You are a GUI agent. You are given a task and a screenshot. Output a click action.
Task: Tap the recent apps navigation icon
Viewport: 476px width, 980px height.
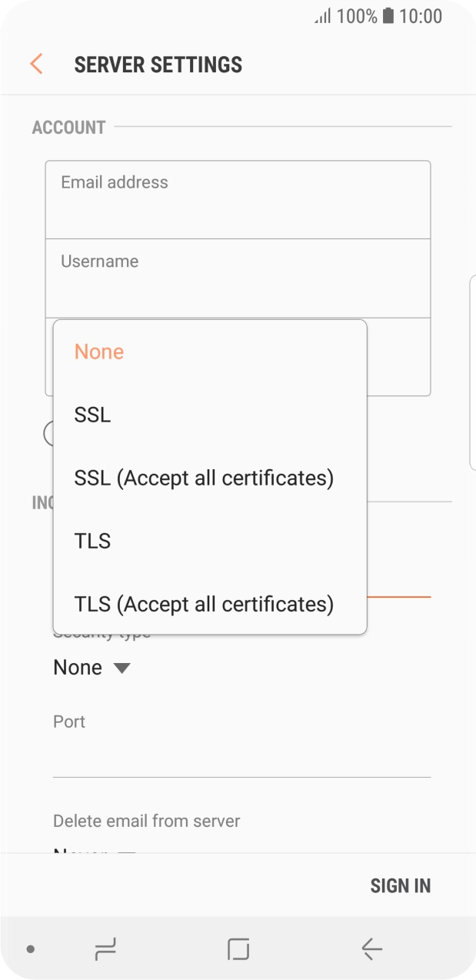pyautogui.click(x=106, y=950)
